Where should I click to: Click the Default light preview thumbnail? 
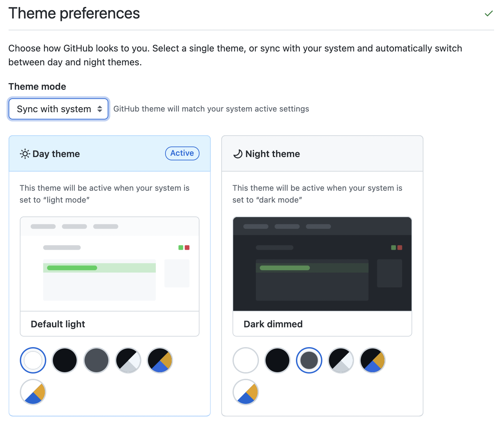[109, 264]
